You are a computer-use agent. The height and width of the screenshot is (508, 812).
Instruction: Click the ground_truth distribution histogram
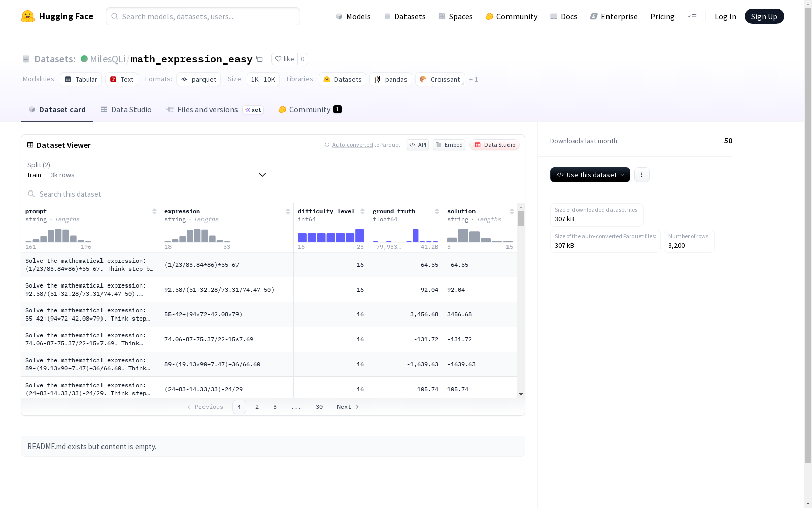405,235
